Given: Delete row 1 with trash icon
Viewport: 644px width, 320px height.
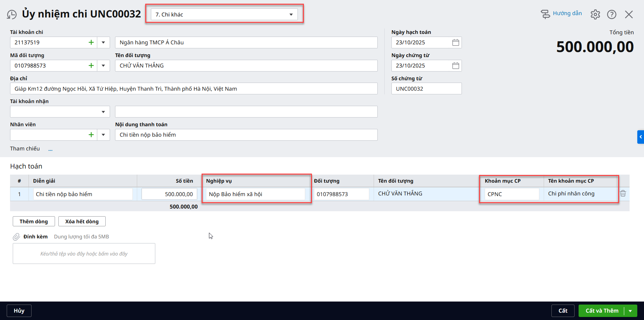Looking at the screenshot, I should (x=623, y=193).
